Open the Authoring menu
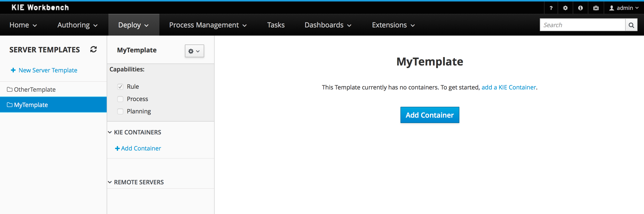This screenshot has height=214, width=644. [77, 25]
